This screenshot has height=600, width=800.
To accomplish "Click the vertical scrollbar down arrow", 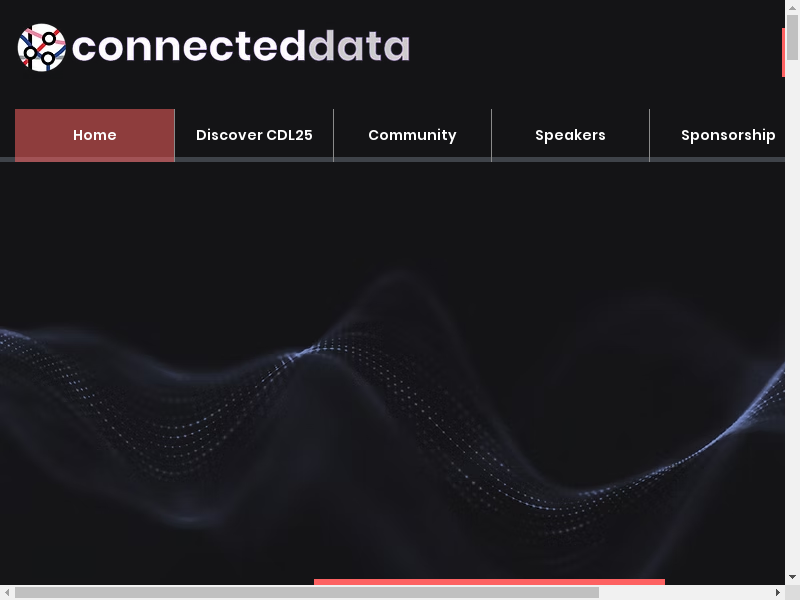I will (792, 577).
